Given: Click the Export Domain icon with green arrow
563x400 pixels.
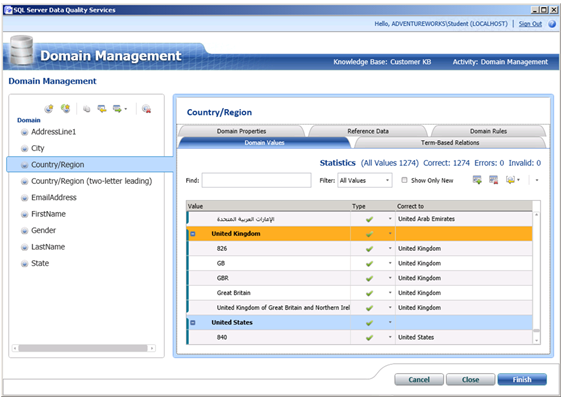Looking at the screenshot, I should click(117, 109).
